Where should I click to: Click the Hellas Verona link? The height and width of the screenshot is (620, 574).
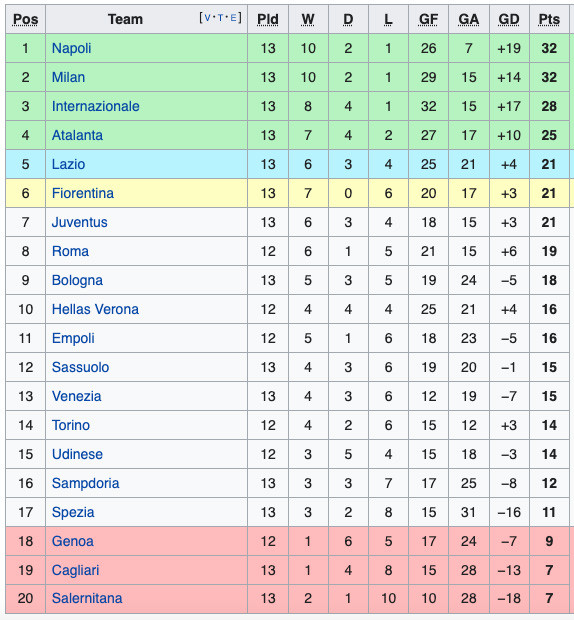pyautogui.click(x=95, y=309)
